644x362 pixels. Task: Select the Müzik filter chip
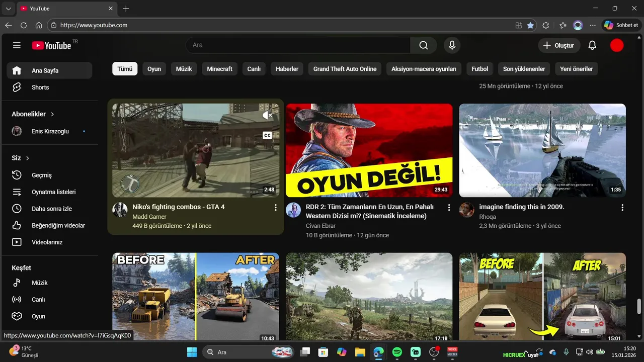tap(184, 69)
